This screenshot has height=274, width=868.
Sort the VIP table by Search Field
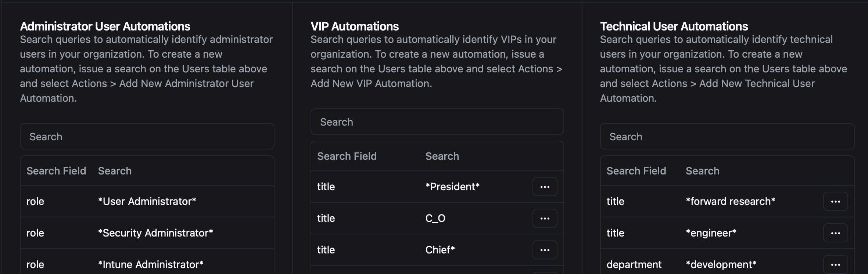click(x=347, y=156)
